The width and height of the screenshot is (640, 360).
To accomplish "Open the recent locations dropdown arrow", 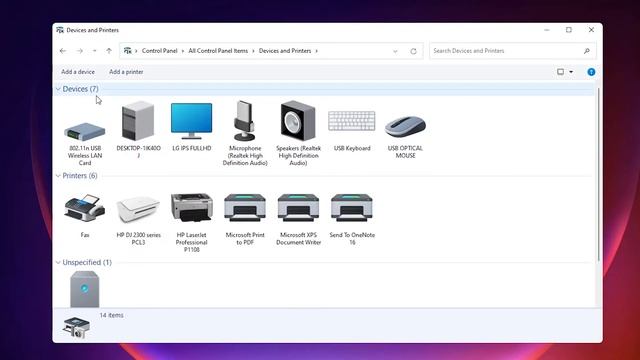I will point(94,51).
